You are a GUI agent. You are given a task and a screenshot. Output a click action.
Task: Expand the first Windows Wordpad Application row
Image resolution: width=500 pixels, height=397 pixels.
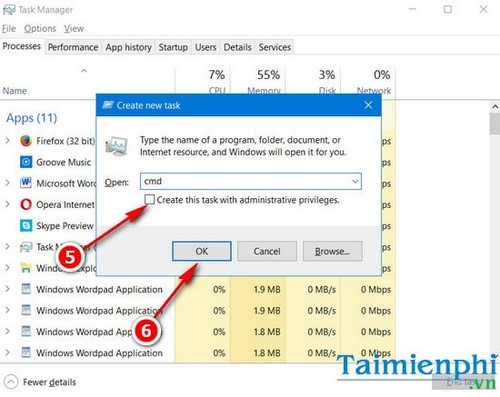coord(7,289)
